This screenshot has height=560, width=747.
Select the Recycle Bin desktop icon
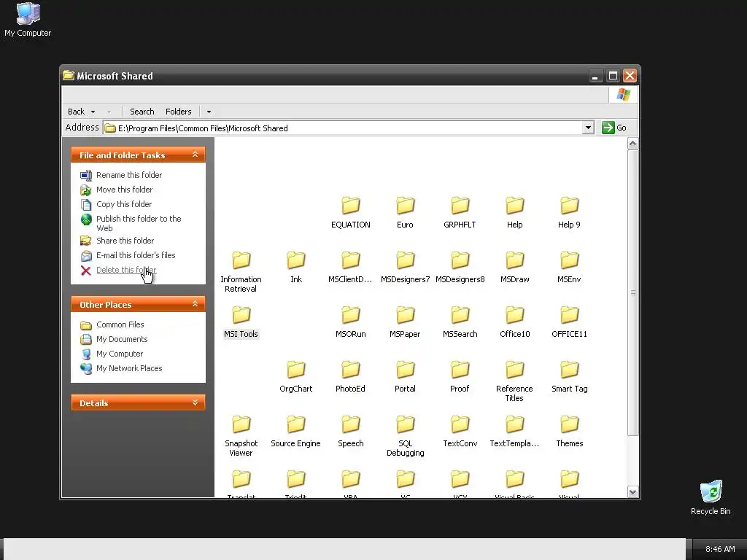click(x=711, y=497)
